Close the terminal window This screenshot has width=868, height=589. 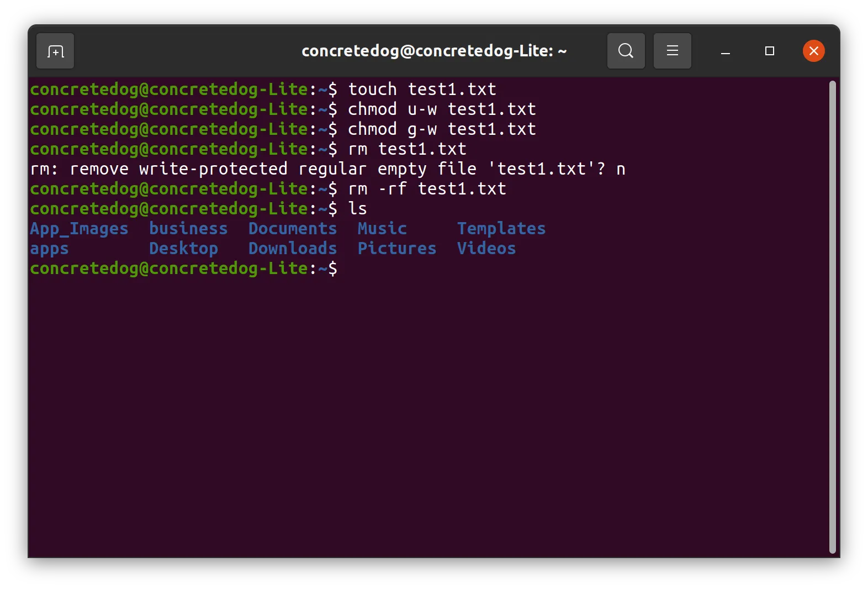click(813, 51)
